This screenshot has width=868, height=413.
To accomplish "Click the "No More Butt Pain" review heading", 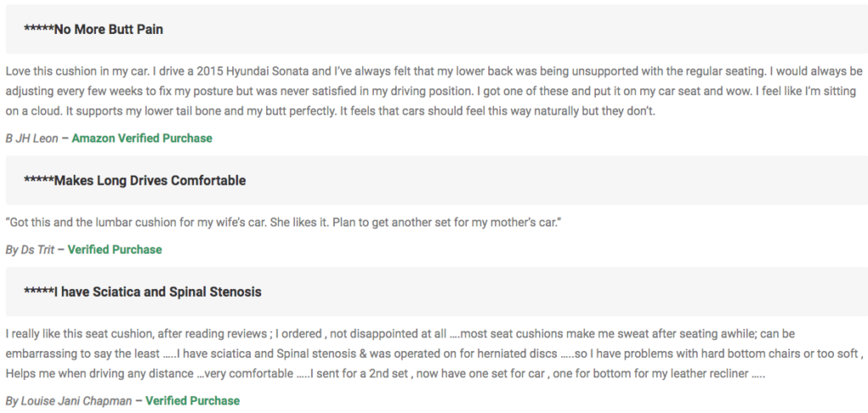I will (108, 30).
